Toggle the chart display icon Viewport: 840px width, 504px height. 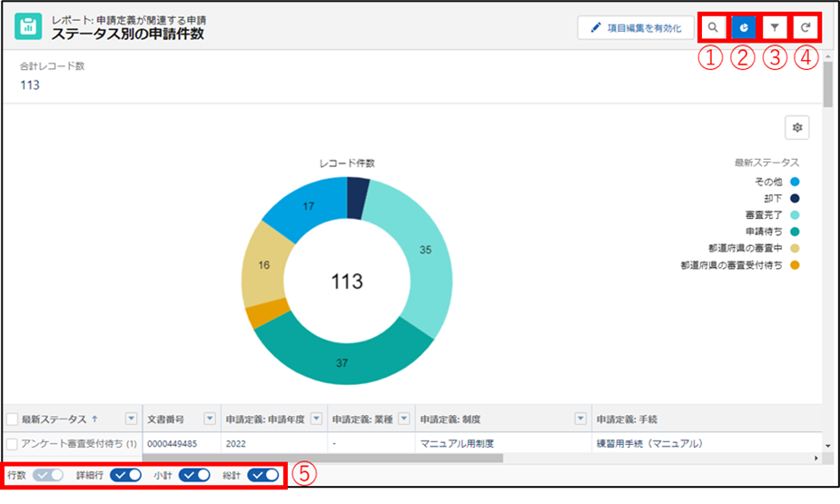744,28
